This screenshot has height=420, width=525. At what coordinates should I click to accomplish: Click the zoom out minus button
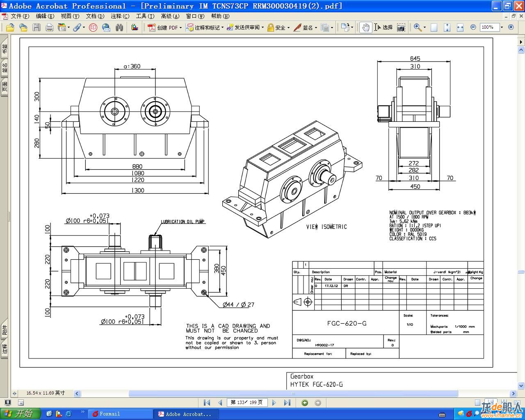tap(473, 27)
